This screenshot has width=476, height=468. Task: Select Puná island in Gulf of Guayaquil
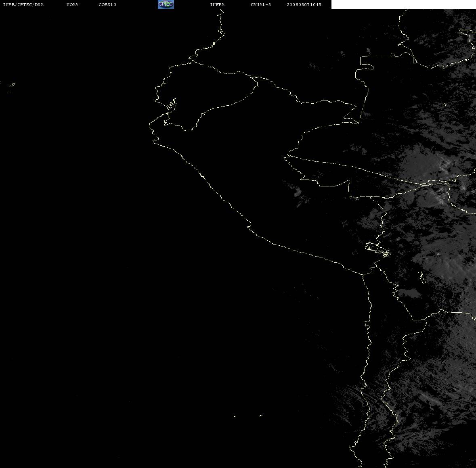[x=172, y=104]
